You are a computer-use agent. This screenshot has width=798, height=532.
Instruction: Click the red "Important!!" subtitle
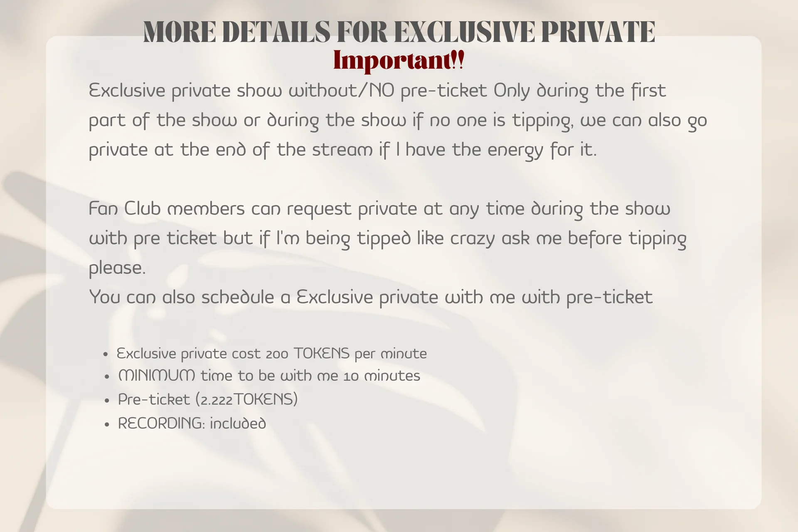point(398,61)
